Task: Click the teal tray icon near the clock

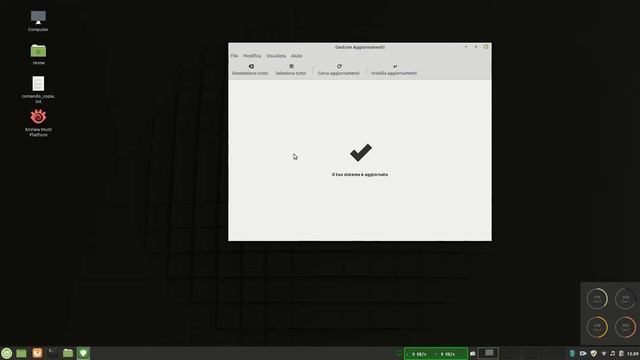Action: pyautogui.click(x=572, y=353)
